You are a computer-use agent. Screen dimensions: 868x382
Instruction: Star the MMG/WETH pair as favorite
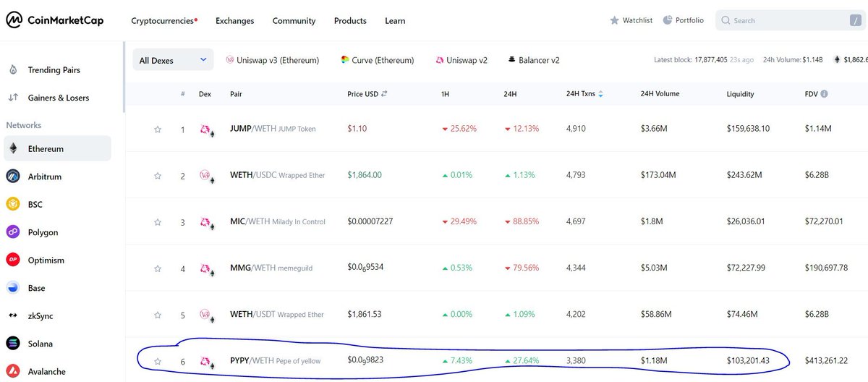coord(158,268)
